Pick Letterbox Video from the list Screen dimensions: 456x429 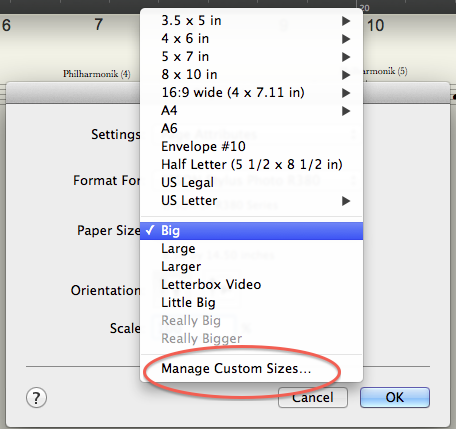pos(251,285)
